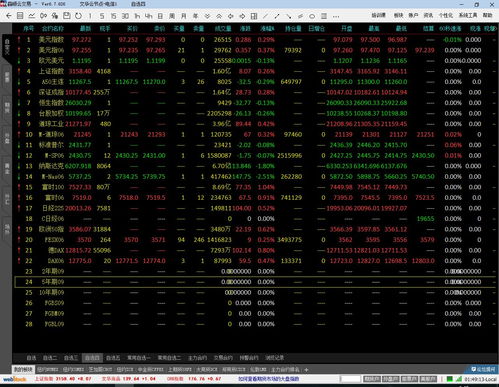
Task: Open the blue news headline link
Action: [x=269, y=379]
